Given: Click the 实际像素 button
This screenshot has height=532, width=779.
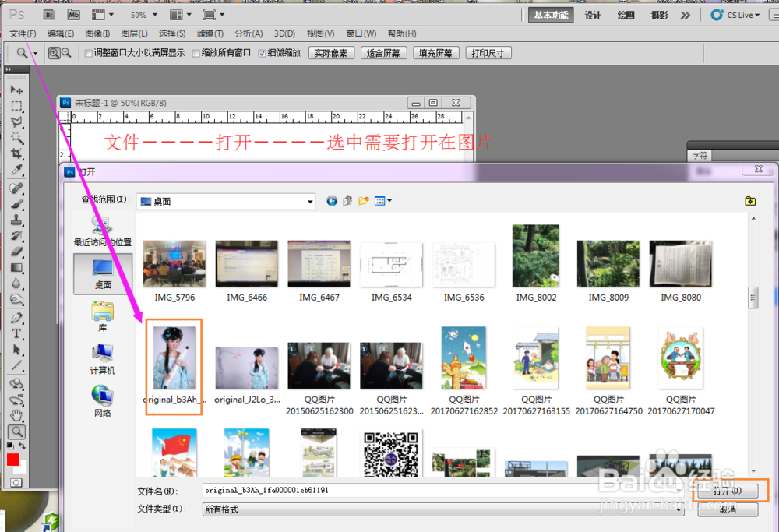Looking at the screenshot, I should [x=331, y=53].
